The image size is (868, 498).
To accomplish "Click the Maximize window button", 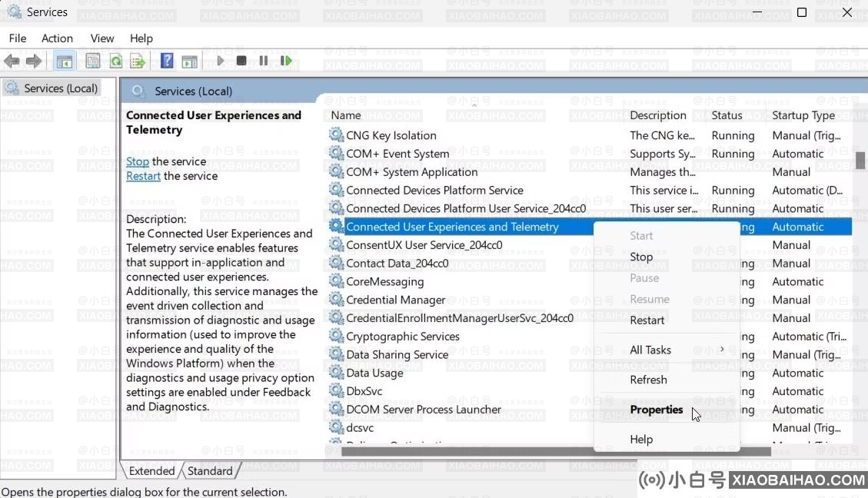I will tap(802, 12).
